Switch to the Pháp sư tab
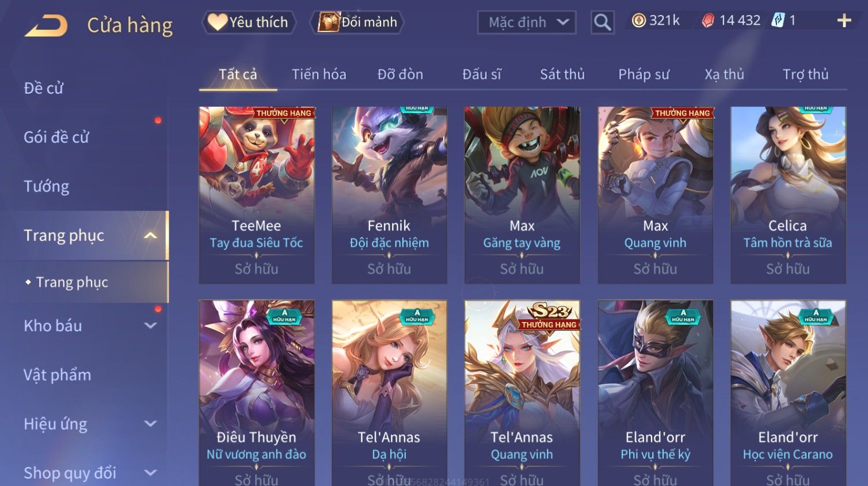This screenshot has height=486, width=868. 644,74
